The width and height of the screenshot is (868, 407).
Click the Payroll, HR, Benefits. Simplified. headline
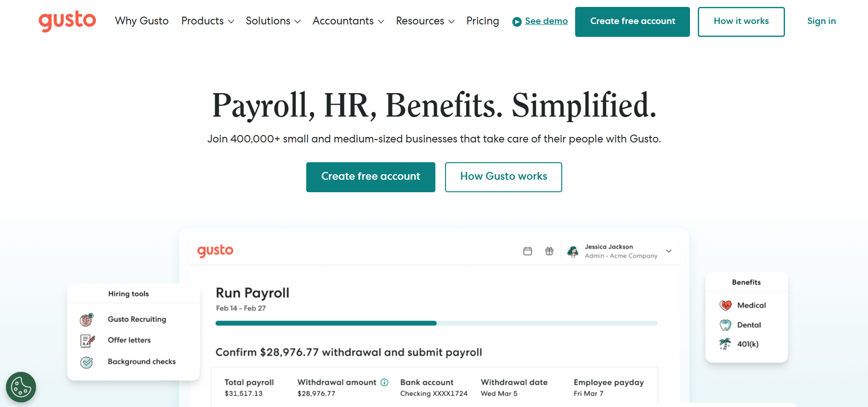tap(434, 106)
